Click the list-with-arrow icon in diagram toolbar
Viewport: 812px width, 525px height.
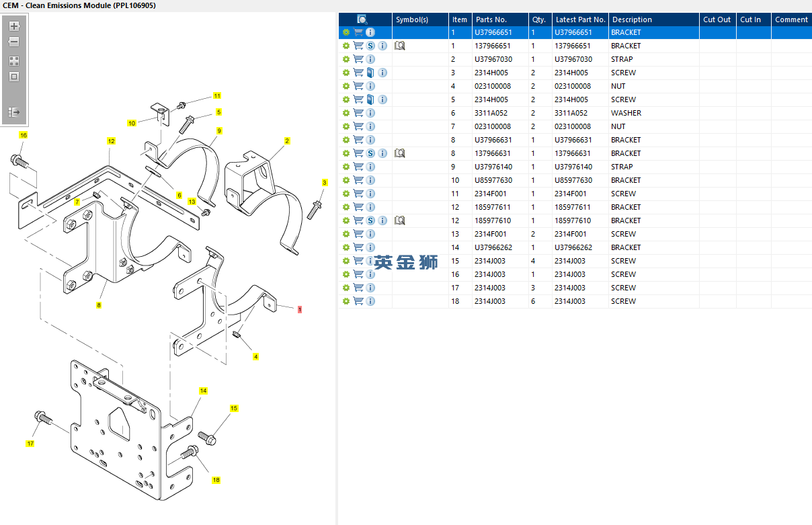click(13, 112)
